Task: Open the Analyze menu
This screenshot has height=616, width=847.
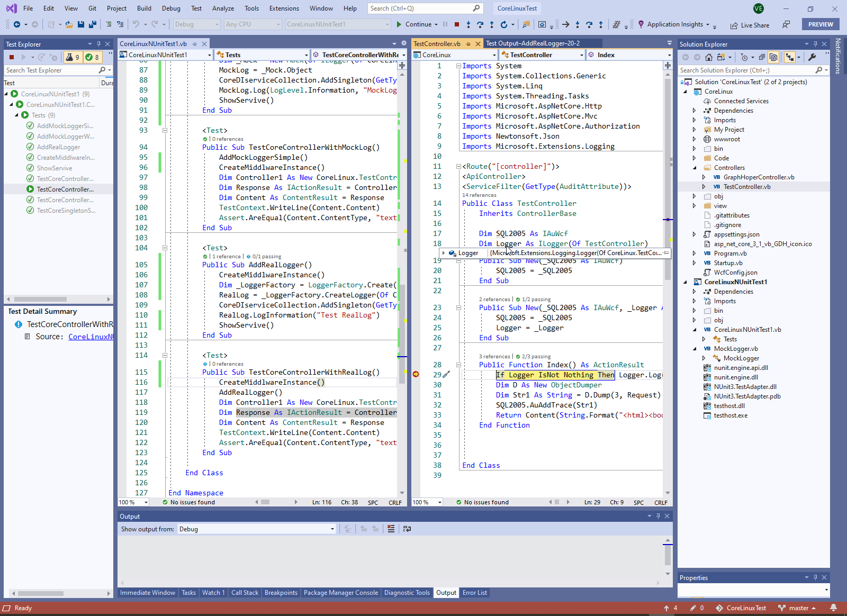Action: tap(223, 8)
